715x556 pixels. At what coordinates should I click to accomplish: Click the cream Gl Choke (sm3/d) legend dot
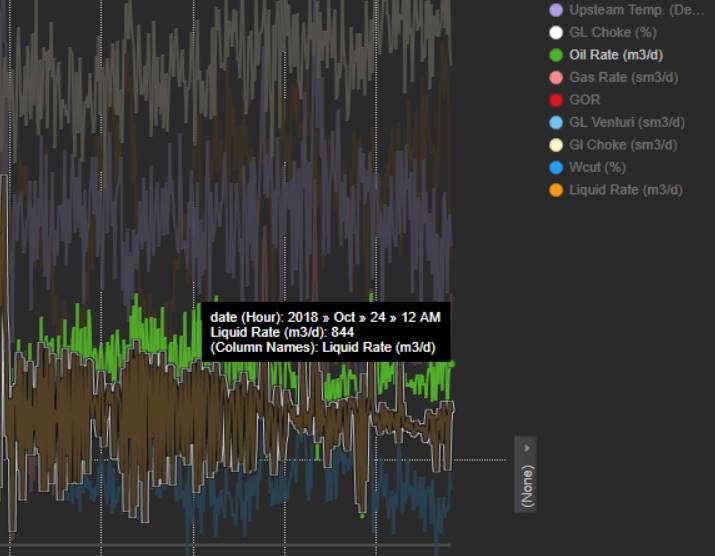pyautogui.click(x=556, y=145)
